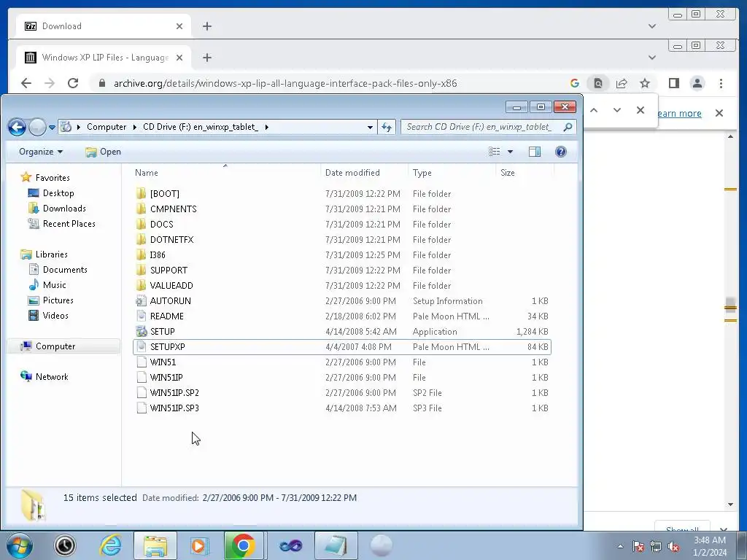Open the recent pages dropdown arrow
This screenshot has height=560, width=747.
click(x=52, y=127)
